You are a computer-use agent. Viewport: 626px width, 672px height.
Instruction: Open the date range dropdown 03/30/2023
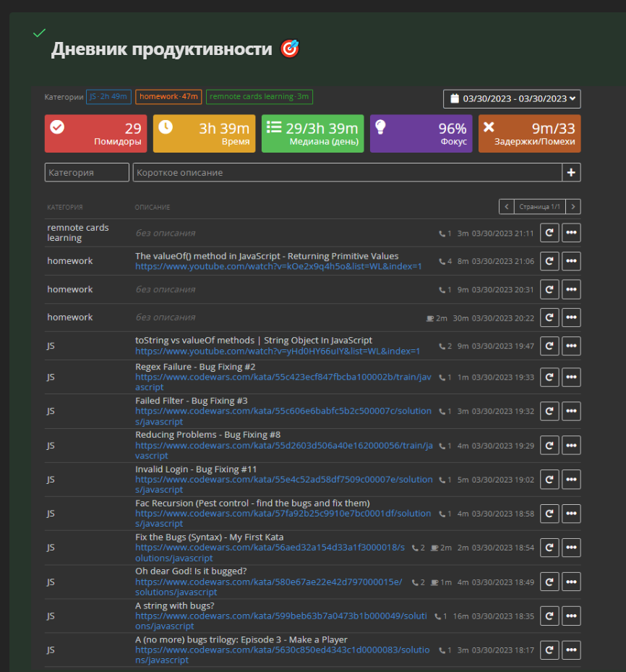pyautogui.click(x=512, y=99)
